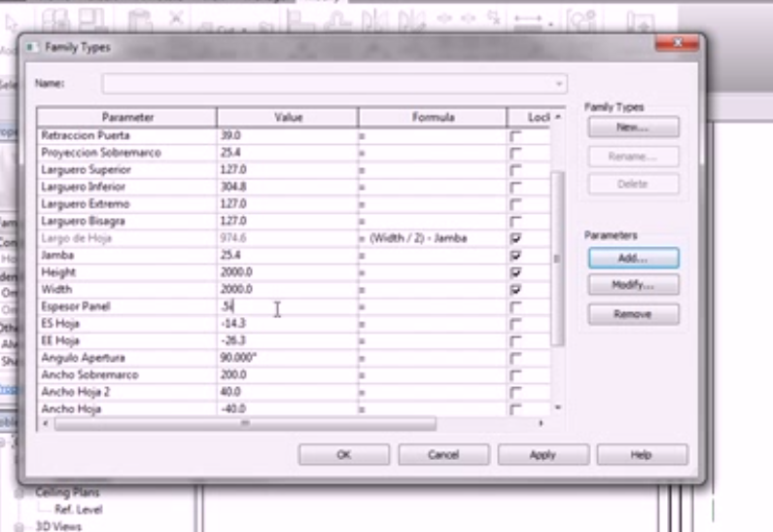Edit the Height value 2000.0
Image resolution: width=773 pixels, height=532 pixels.
tap(288, 272)
